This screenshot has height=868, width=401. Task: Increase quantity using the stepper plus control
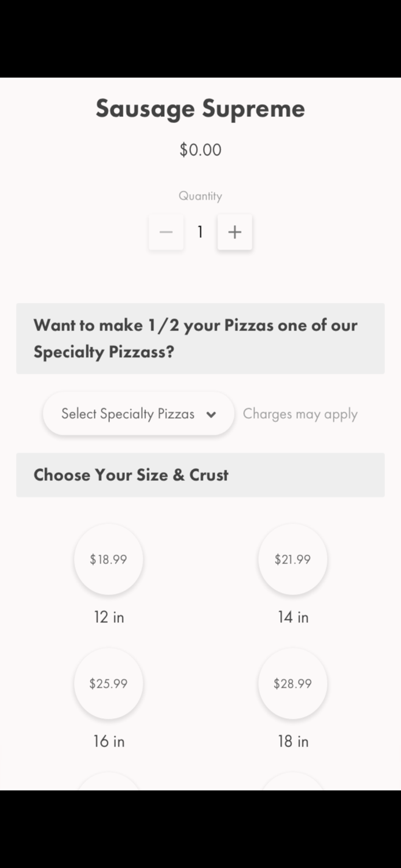click(234, 232)
